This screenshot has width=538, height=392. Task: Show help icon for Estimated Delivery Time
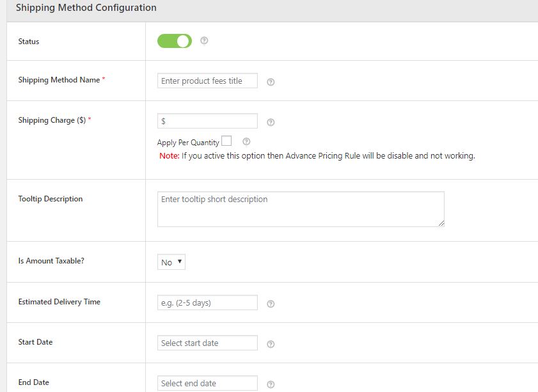coord(271,304)
